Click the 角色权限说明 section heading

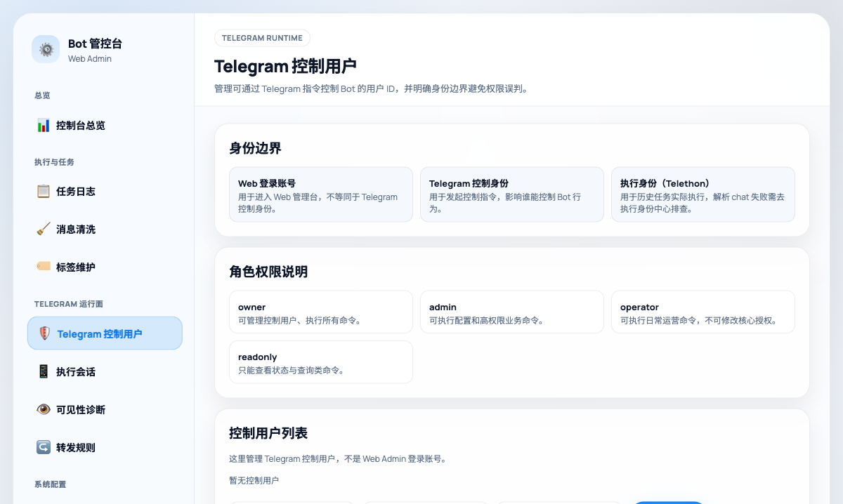pos(268,272)
